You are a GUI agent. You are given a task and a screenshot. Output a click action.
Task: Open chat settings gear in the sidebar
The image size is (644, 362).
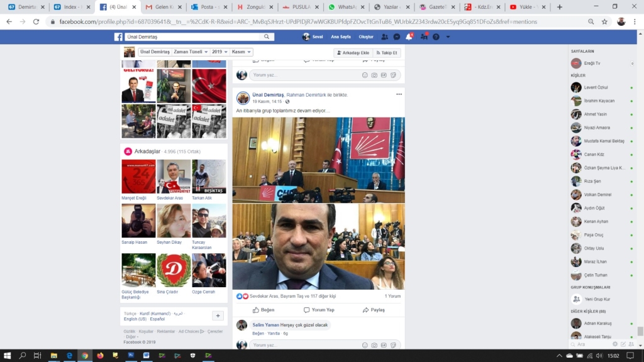(x=615, y=344)
